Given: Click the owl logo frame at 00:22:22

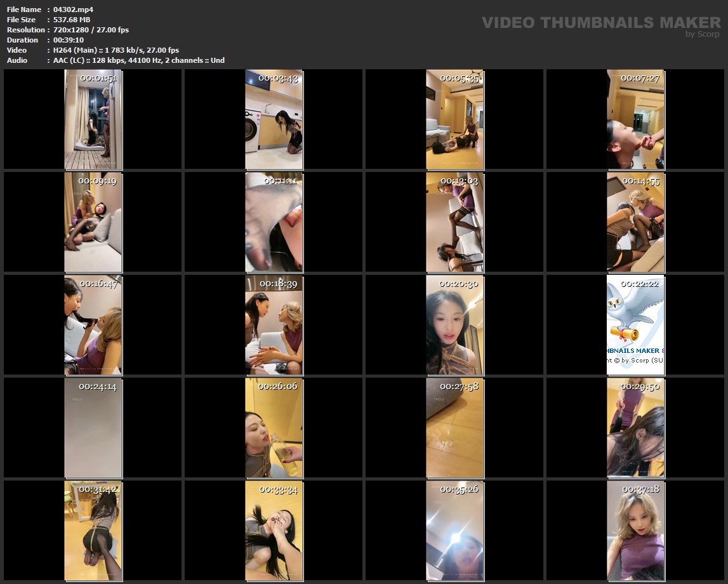Looking at the screenshot, I should click(x=635, y=325).
